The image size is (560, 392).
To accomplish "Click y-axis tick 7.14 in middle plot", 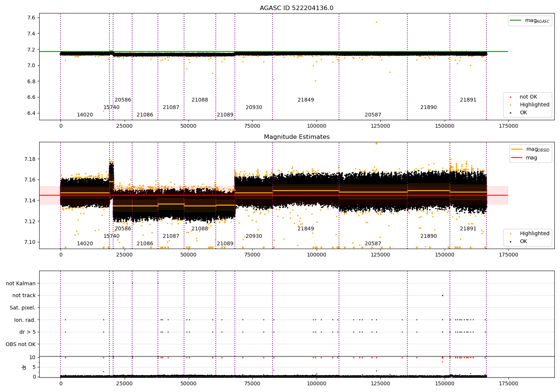I will 30,201.
